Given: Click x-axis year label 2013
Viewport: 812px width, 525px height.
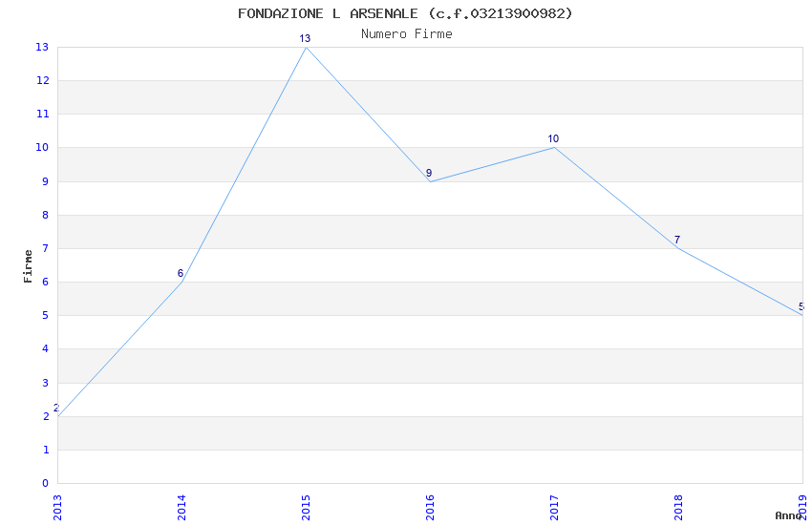Looking at the screenshot, I should [x=57, y=508].
